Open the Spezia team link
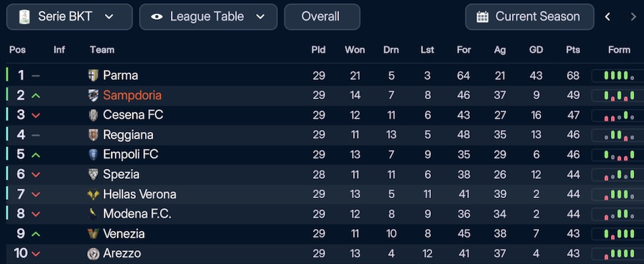Image resolution: width=644 pixels, height=264 pixels. [x=120, y=175]
